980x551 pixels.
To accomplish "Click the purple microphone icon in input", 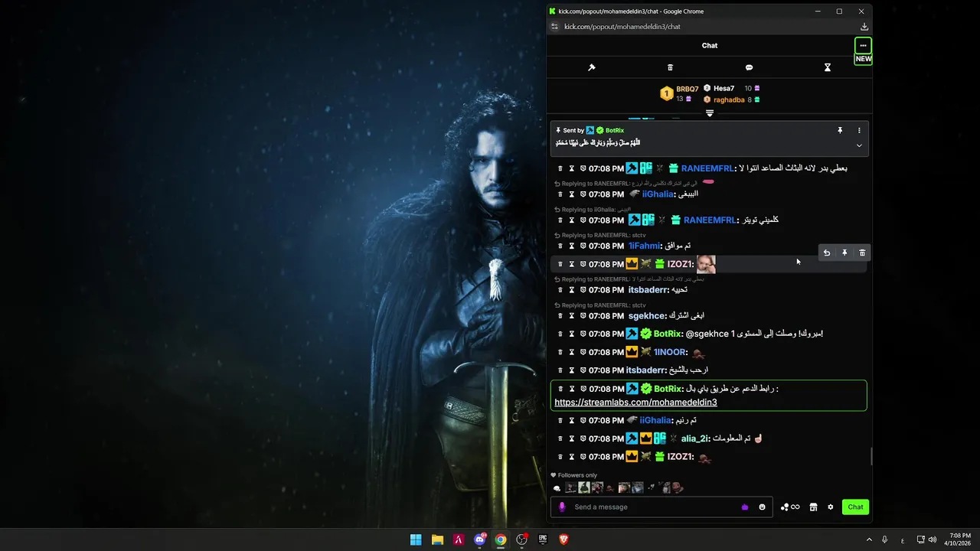I will coord(562,507).
